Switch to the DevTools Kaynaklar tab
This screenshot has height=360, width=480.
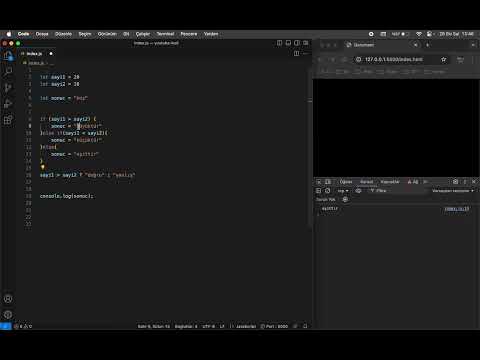point(390,182)
